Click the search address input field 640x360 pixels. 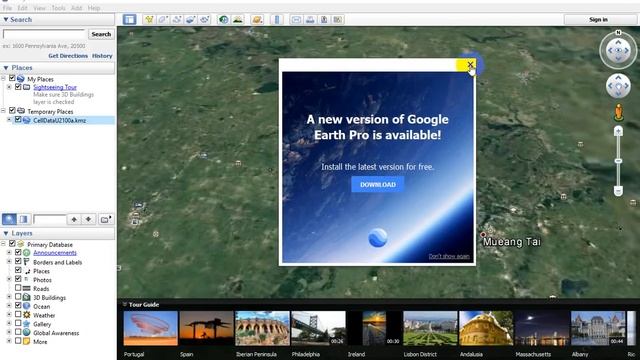click(x=43, y=34)
